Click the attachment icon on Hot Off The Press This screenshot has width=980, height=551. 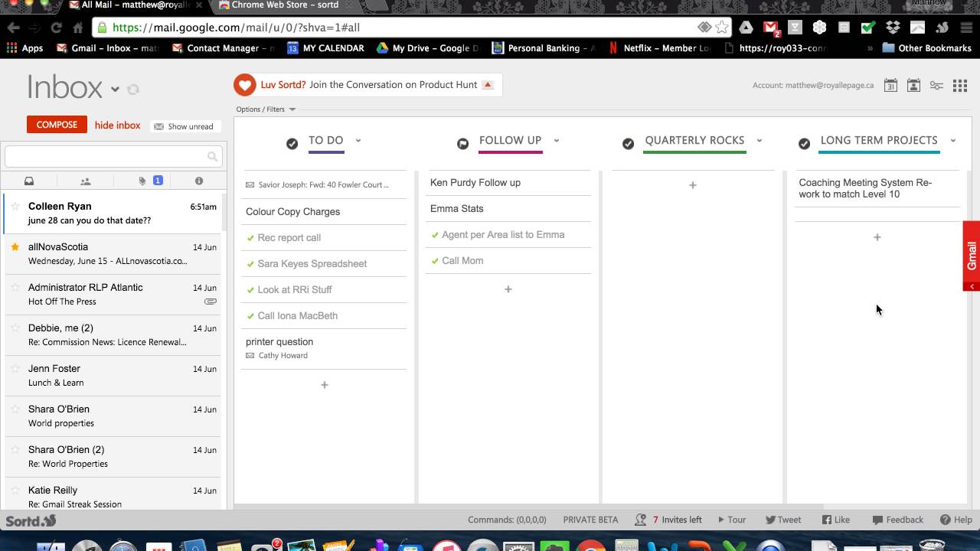(x=211, y=302)
